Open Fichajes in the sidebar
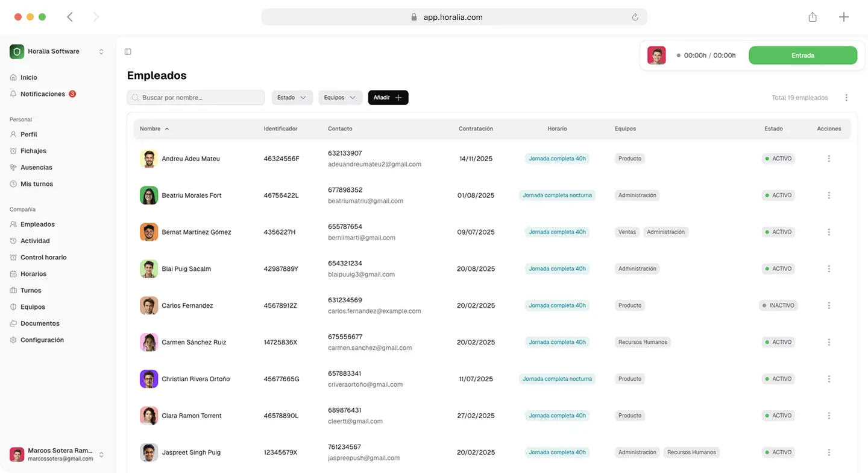The image size is (868, 473). (x=33, y=151)
